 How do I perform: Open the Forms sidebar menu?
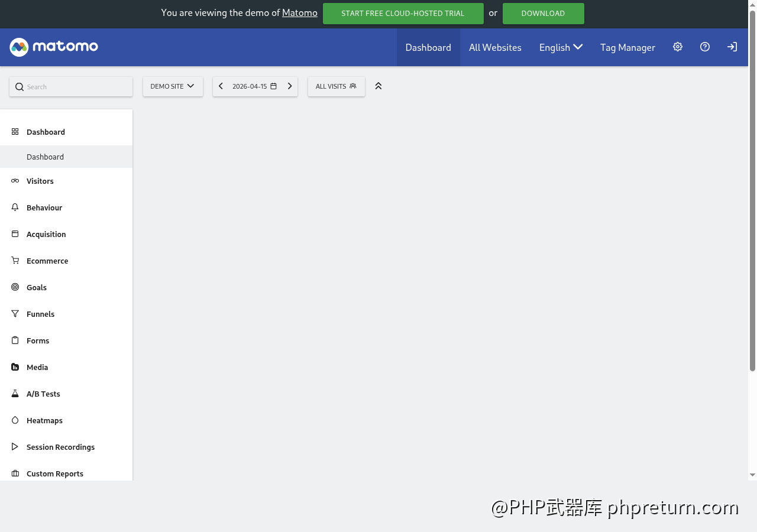coord(66,340)
